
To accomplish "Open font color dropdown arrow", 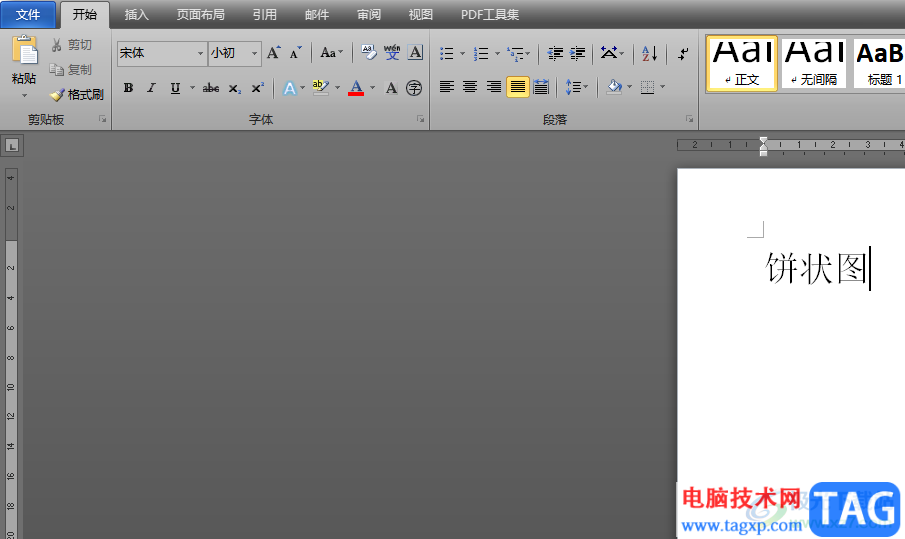I will 372,88.
